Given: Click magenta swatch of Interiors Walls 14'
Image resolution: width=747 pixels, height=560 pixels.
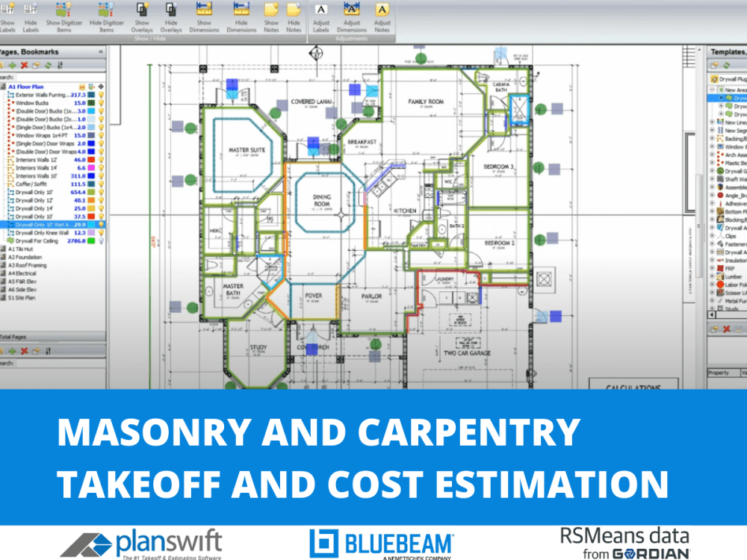Looking at the screenshot, I should (x=91, y=167).
